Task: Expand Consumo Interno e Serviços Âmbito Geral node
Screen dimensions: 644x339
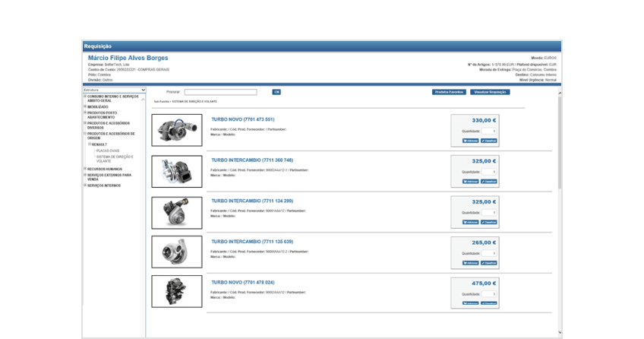Action: (85, 97)
